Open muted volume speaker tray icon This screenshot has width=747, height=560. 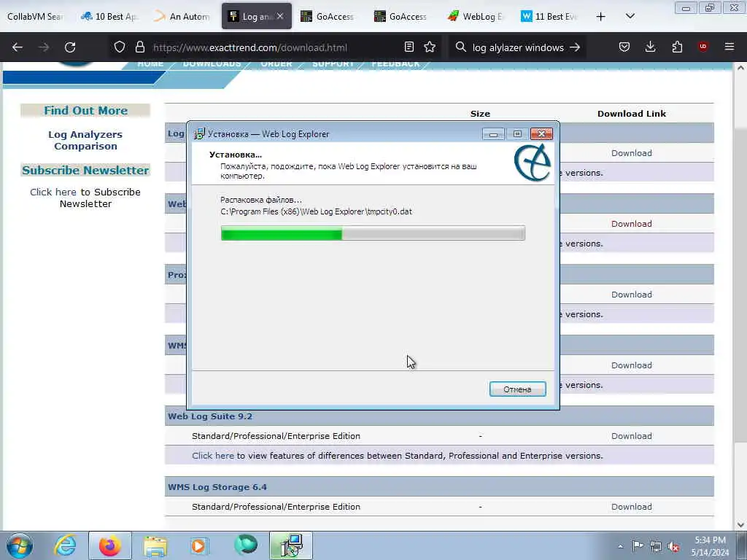click(673, 547)
